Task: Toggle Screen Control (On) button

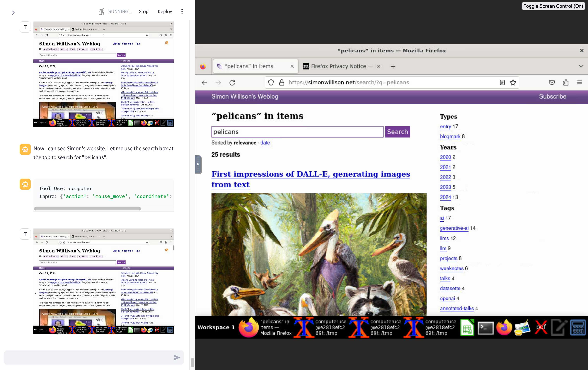Action: pos(553,6)
